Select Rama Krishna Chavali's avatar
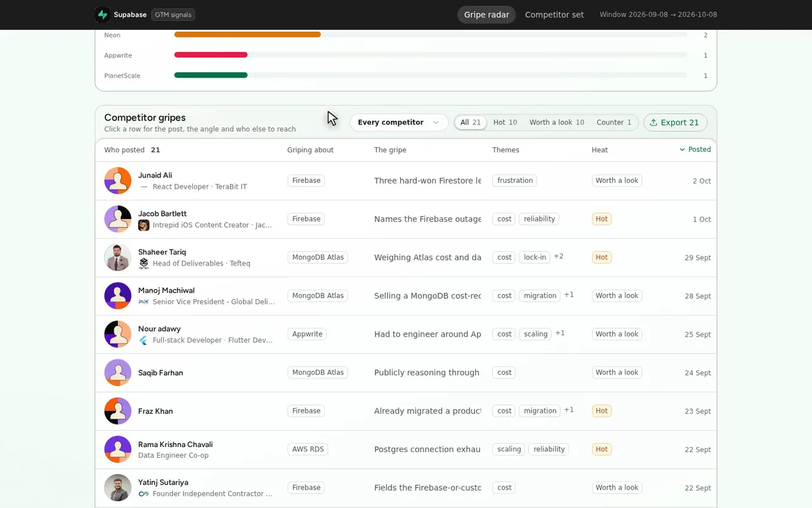Viewport: 812px width, 508px height. [x=118, y=450]
